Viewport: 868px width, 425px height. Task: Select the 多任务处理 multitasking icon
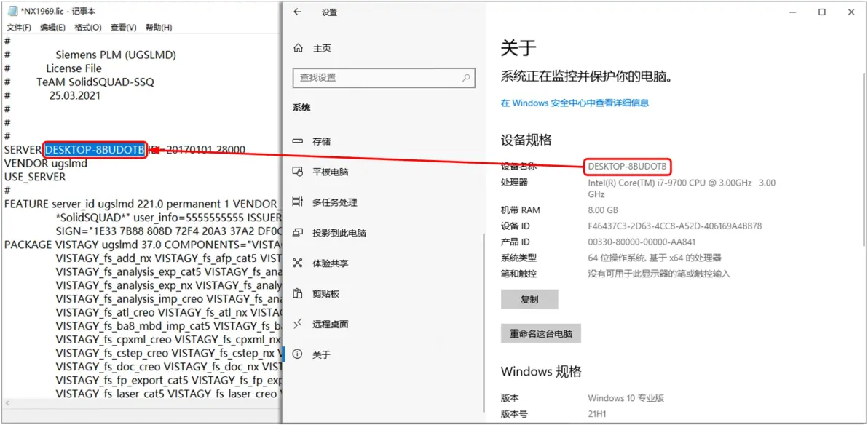[x=298, y=202]
